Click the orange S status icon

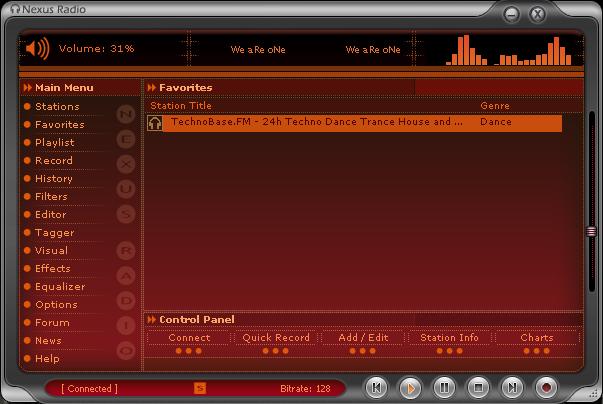[200, 388]
